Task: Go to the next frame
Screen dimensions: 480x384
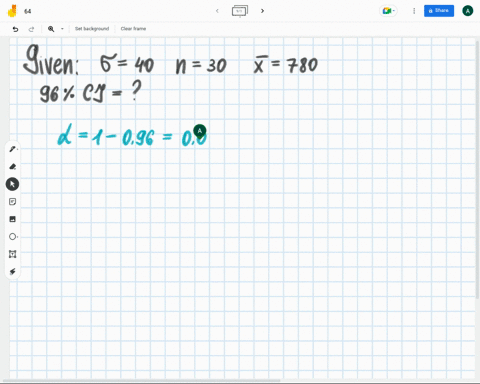Action: coord(262,11)
